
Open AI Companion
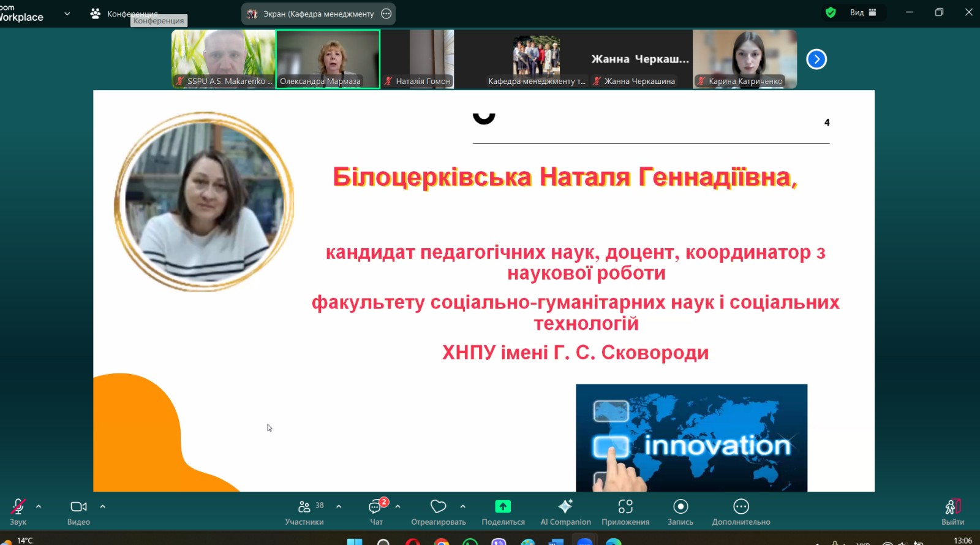(565, 512)
